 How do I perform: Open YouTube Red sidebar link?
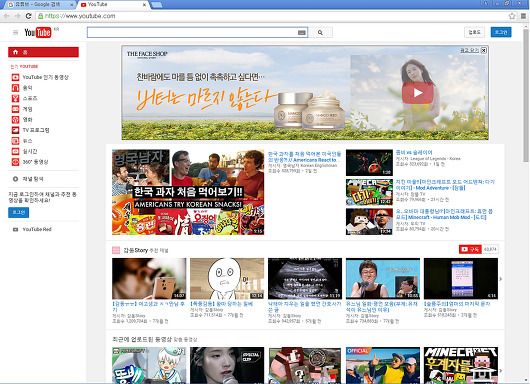(x=37, y=230)
